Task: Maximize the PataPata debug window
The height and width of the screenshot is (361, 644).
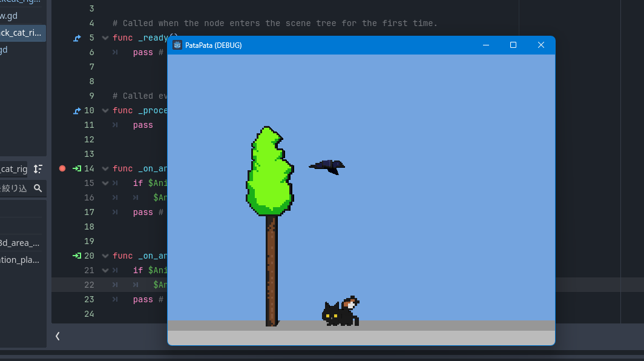Action: click(513, 45)
